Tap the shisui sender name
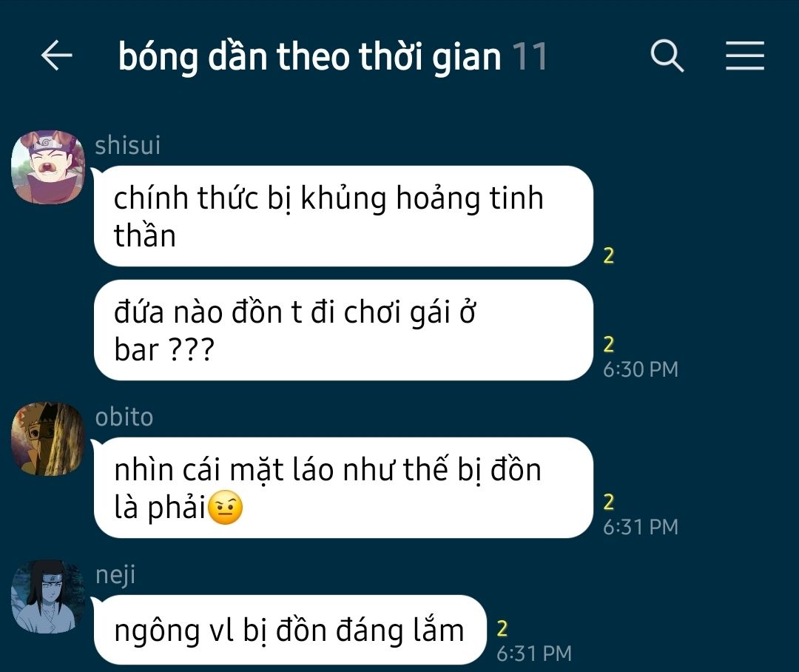The height and width of the screenshot is (672, 799). 127,145
